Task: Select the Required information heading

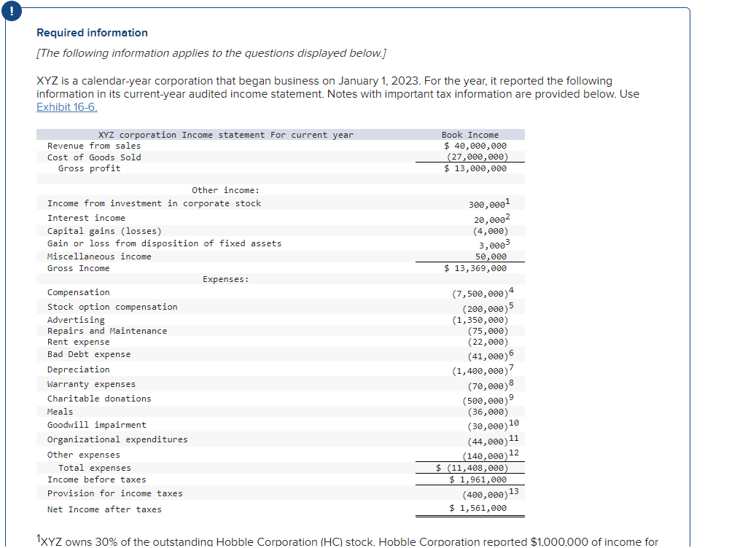Action: tap(92, 32)
